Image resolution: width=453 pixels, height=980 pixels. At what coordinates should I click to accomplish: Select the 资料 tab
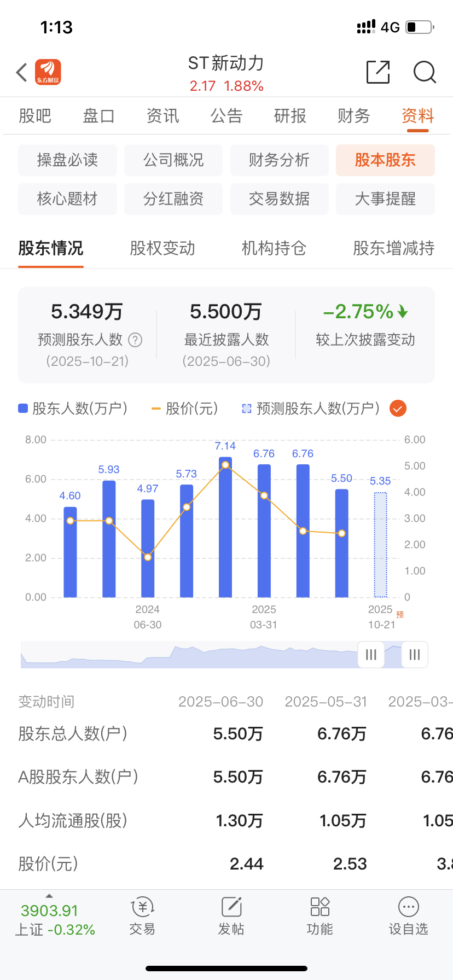tap(418, 116)
